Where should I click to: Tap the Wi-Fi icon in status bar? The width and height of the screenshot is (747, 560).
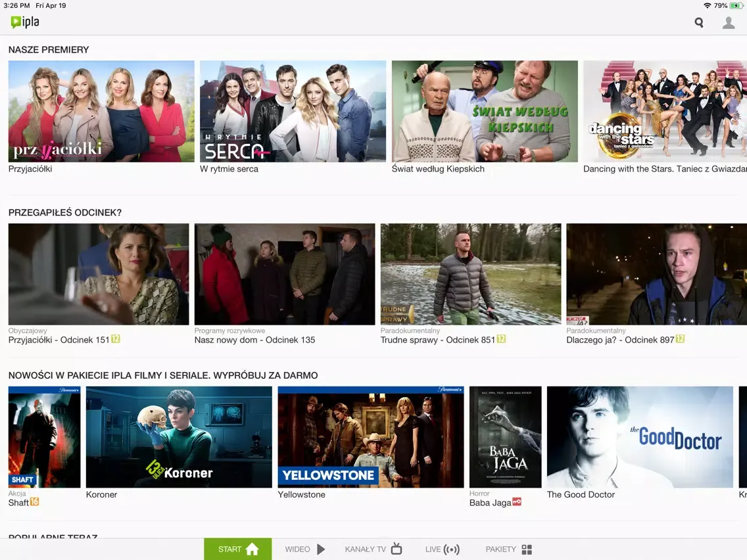coord(708,6)
